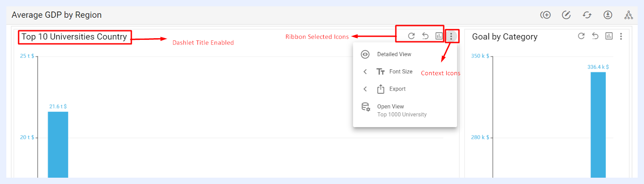Click the dashboard refresh sync icon
This screenshot has width=644, height=184.
pos(587,15)
